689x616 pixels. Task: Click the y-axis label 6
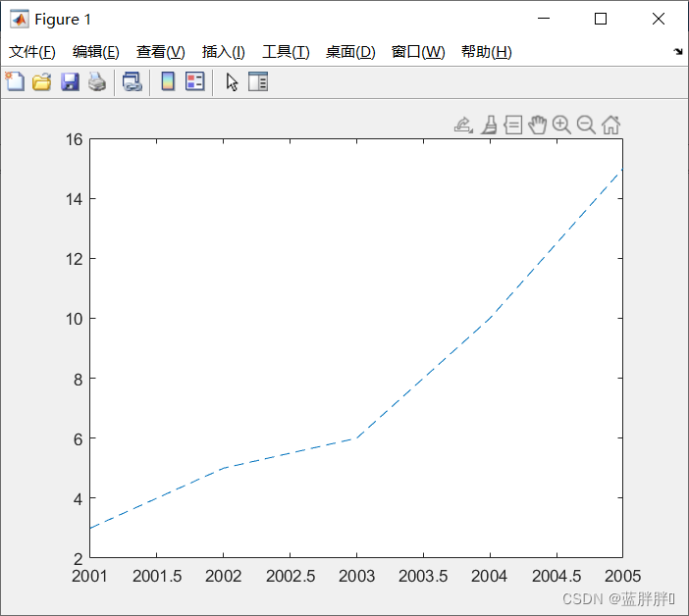(x=78, y=439)
